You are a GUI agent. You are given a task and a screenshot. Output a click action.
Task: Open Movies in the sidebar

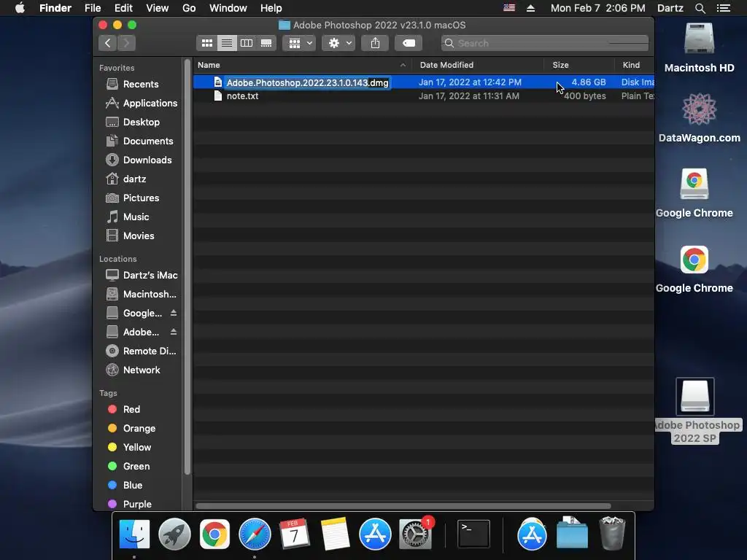tap(130, 236)
